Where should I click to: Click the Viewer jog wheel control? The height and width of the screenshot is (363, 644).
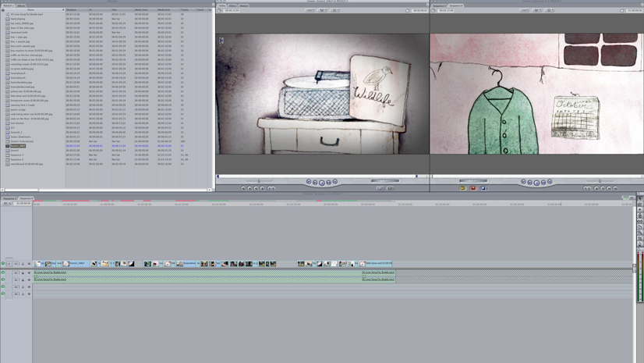[385, 180]
